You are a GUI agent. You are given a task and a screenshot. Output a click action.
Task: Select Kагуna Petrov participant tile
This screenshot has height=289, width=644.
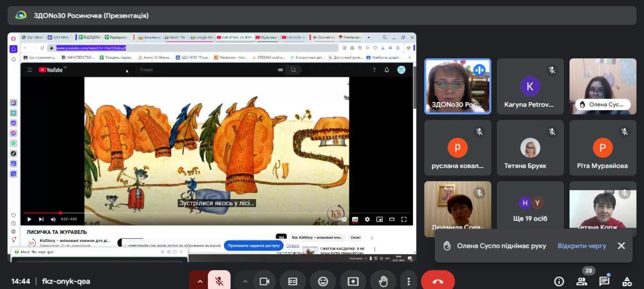(x=530, y=86)
